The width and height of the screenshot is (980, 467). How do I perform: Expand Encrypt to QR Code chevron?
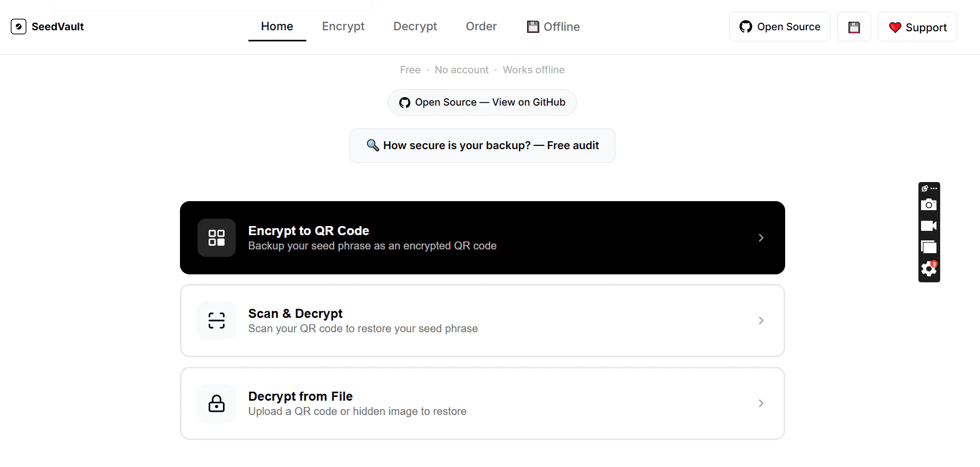(x=761, y=238)
